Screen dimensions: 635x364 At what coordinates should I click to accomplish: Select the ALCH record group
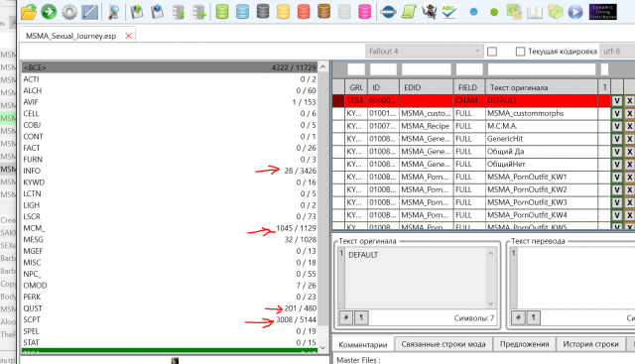tap(170, 90)
